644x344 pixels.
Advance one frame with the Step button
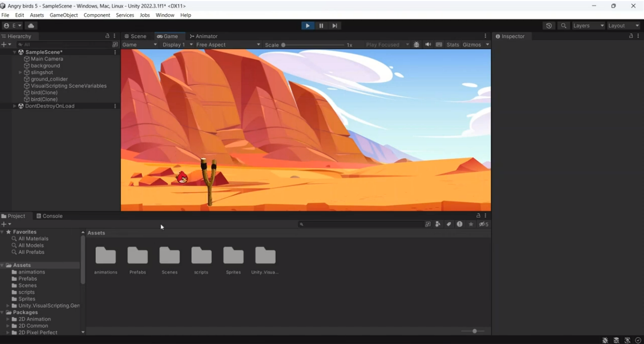click(x=335, y=26)
